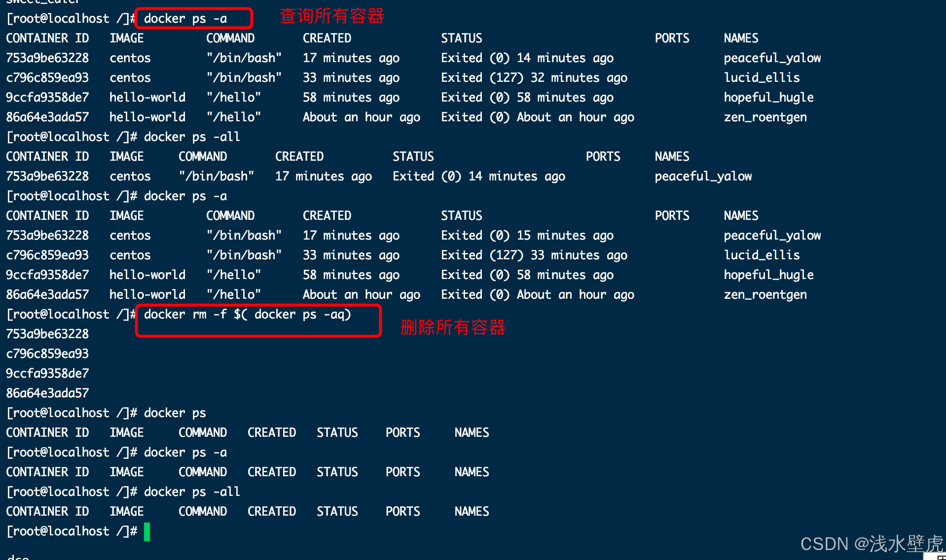Viewport: 946px width, 560px height.
Task: Click the plain "docker ps" command without flags
Action: coord(175,413)
